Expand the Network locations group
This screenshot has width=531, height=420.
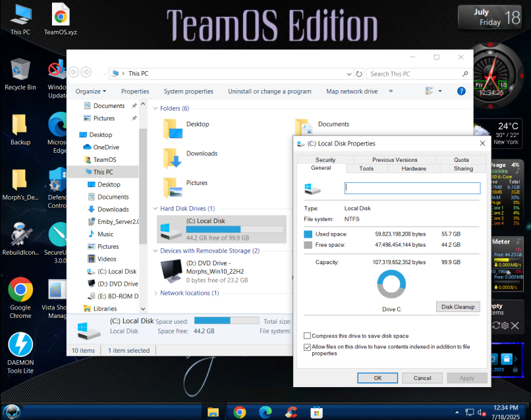(x=155, y=293)
